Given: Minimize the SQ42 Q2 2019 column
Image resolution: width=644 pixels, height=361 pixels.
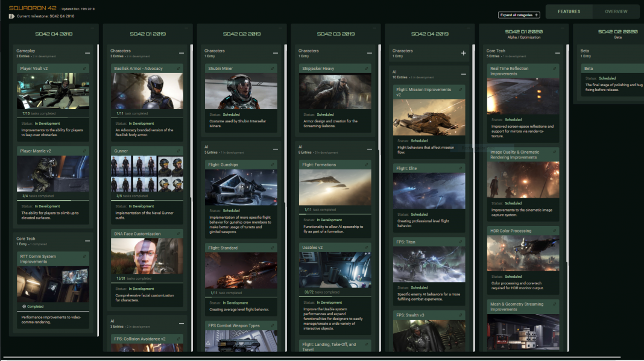Looking at the screenshot, I should 279,28.
